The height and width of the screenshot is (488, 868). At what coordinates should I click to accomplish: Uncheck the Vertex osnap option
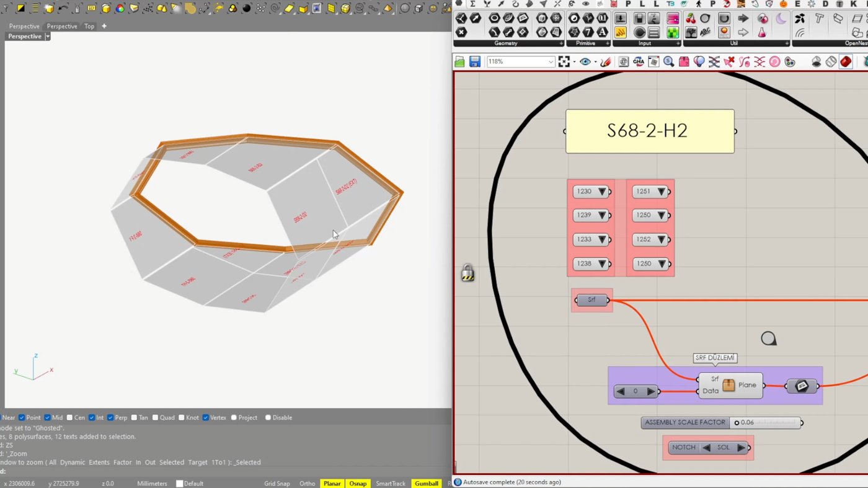coord(205,418)
